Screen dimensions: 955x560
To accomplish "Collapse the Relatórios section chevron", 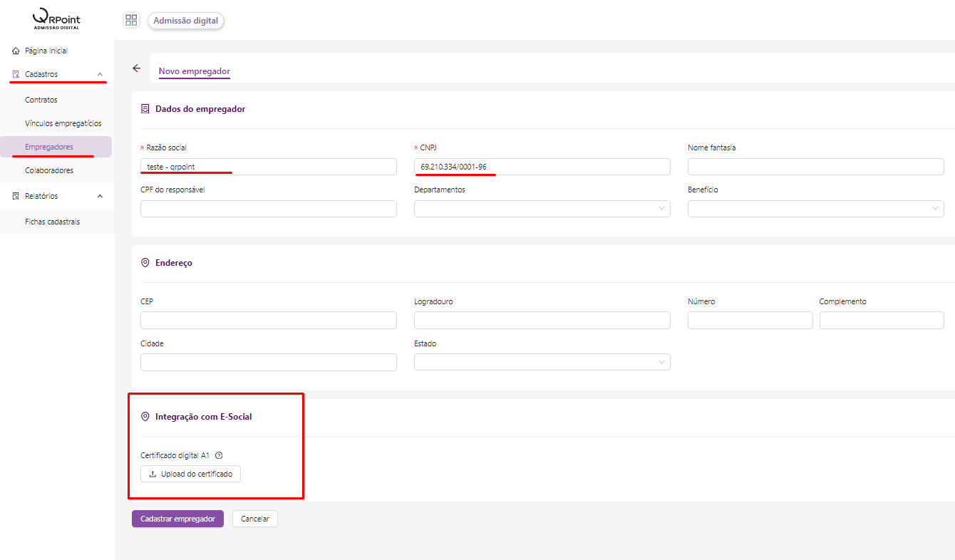I will pos(100,196).
